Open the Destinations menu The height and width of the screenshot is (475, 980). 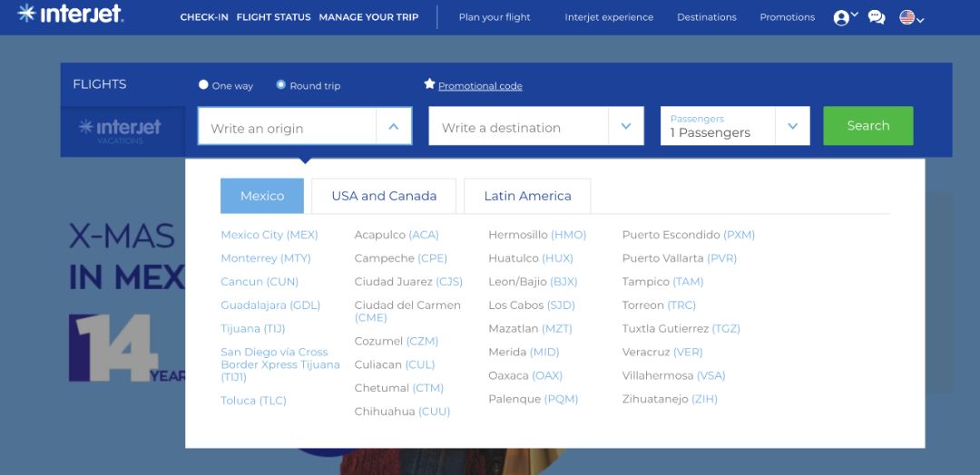tap(707, 17)
